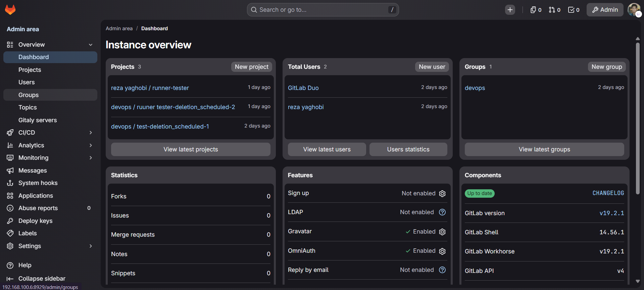644x290 pixels.
Task: Click the Help question mark icon
Action: point(10,265)
